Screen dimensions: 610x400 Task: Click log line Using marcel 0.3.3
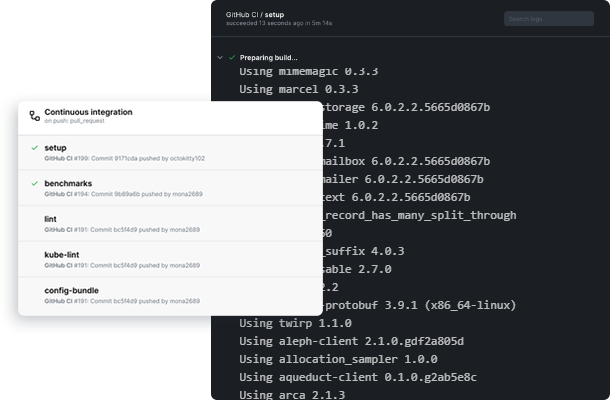click(x=299, y=89)
